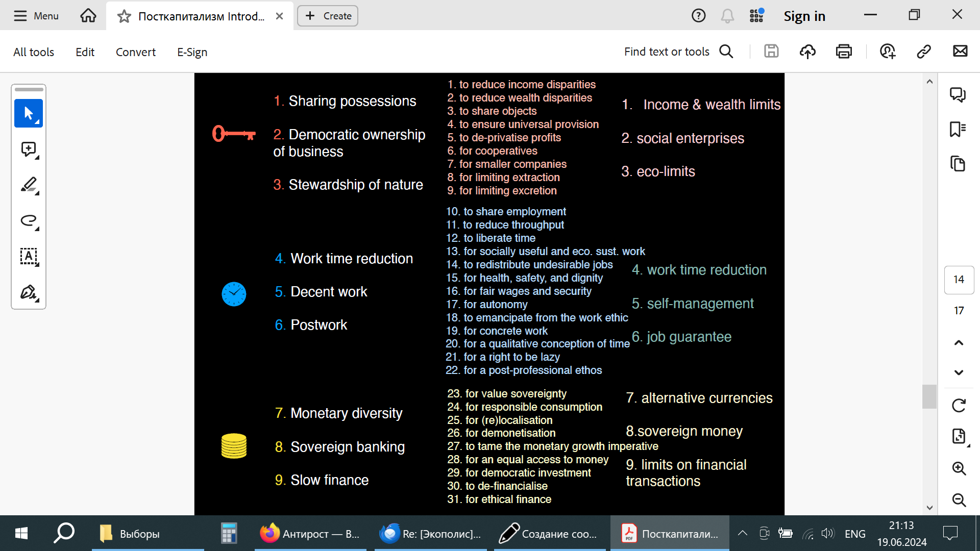Rotate the page view
The width and height of the screenshot is (980, 551).
pyautogui.click(x=959, y=406)
